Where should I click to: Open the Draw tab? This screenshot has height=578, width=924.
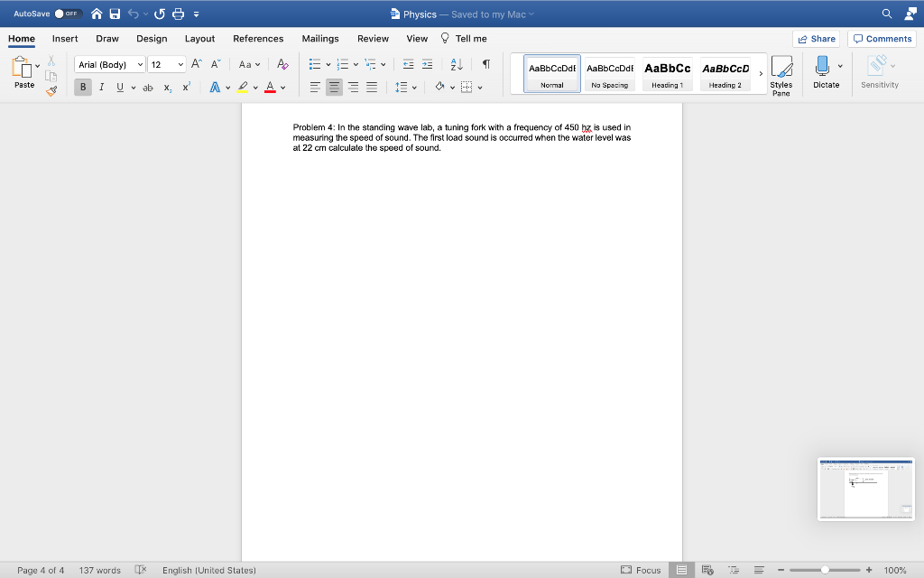coord(107,38)
